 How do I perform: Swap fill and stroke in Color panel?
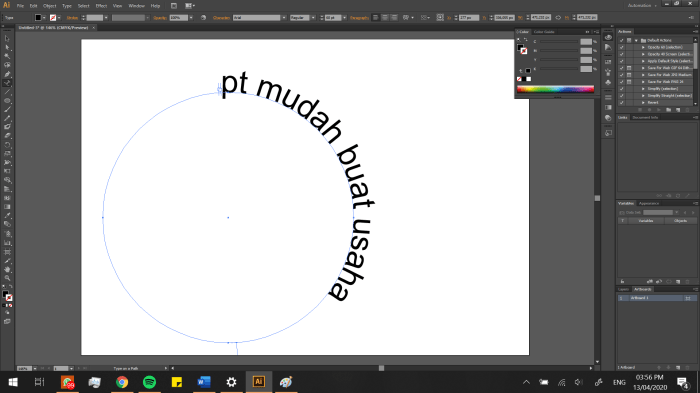(525, 40)
